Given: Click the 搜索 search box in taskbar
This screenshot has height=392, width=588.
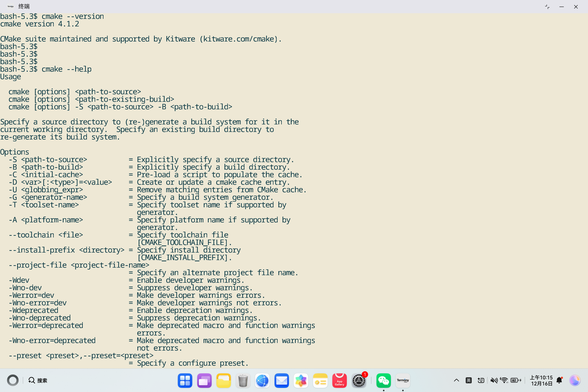Looking at the screenshot, I should pyautogui.click(x=38, y=380).
